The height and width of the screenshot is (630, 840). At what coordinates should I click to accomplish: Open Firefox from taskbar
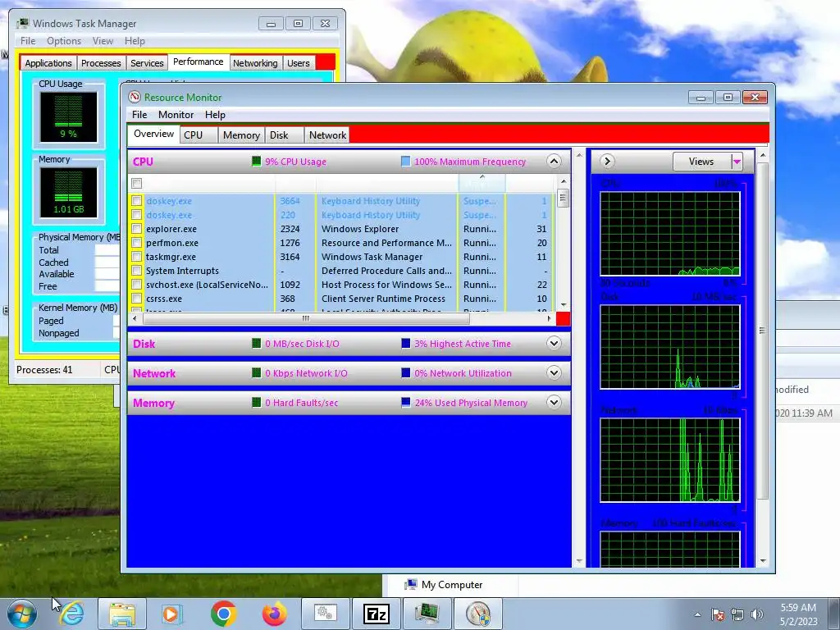tap(274, 614)
